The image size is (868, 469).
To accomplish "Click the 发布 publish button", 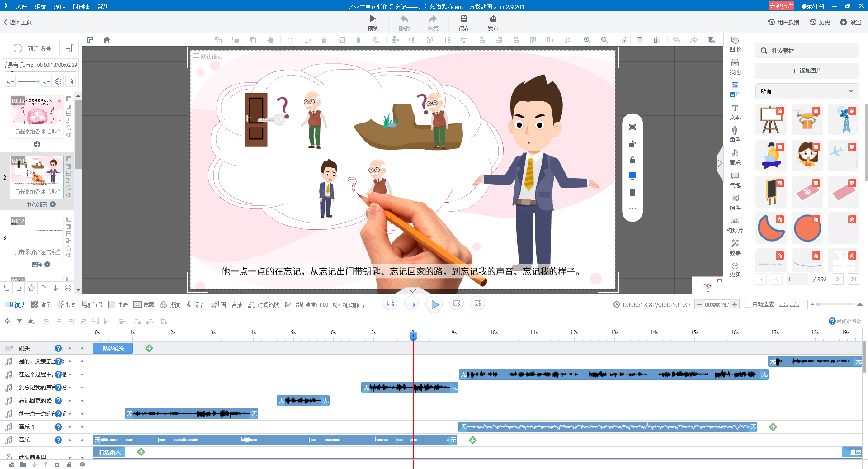I will pos(493,23).
